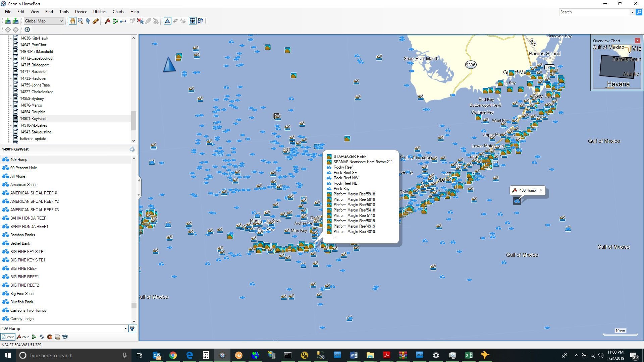Image resolution: width=644 pixels, height=362 pixels.
Task: Select 14876-Marco list entry
Action: pos(31,105)
